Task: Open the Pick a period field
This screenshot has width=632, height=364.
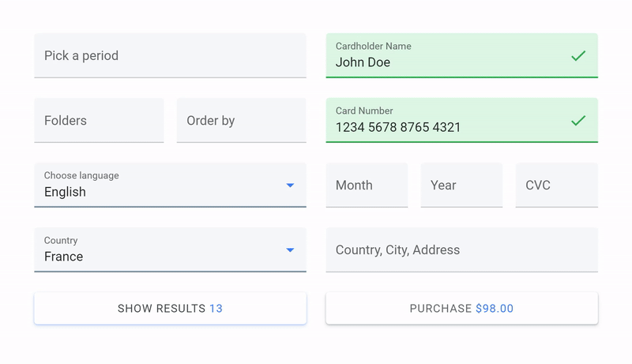Action: (x=170, y=56)
